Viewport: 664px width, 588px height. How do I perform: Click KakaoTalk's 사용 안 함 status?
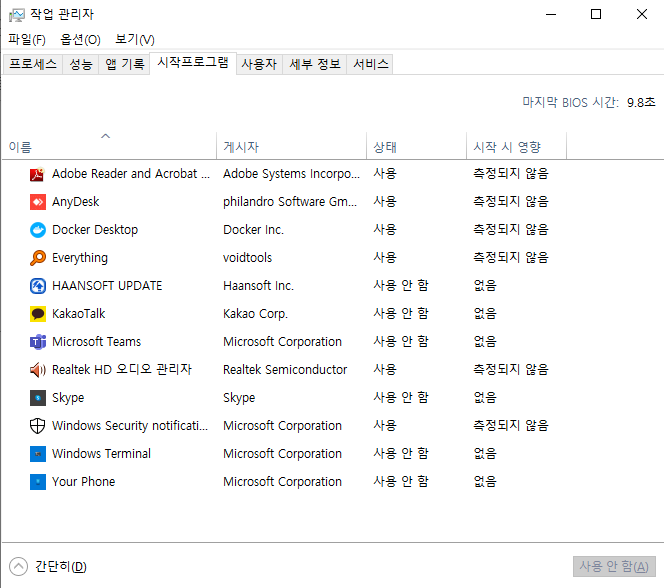(401, 314)
